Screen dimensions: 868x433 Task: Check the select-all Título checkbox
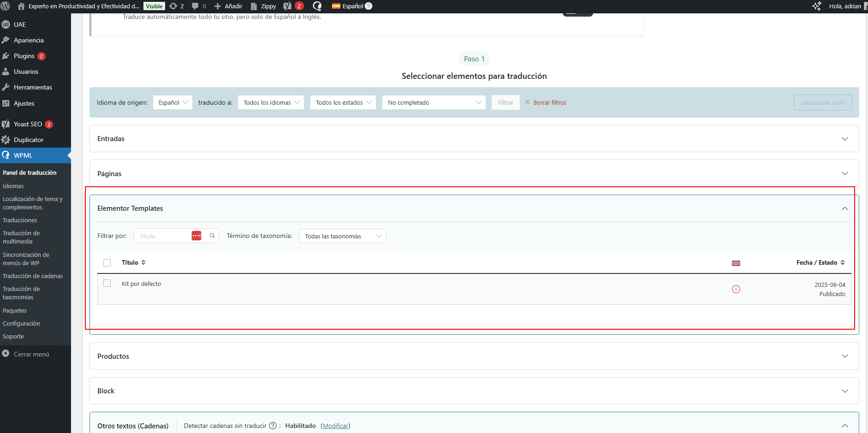click(x=107, y=263)
